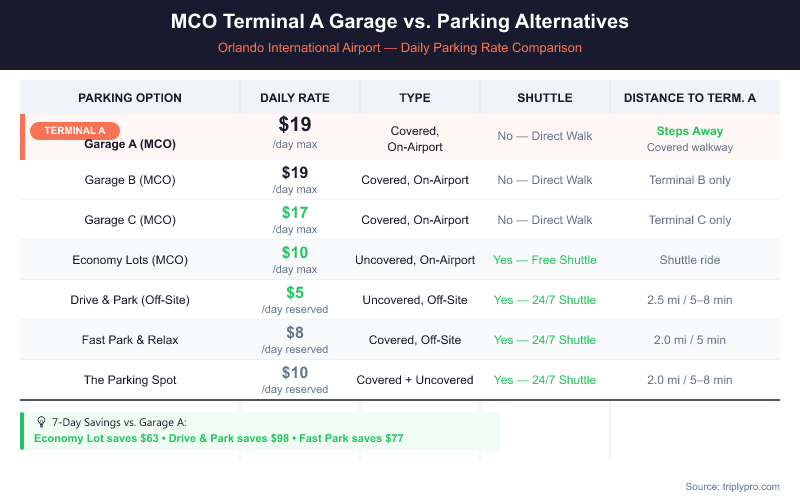Viewport: 800px width, 500px height.
Task: Click the green $17 rate for Garage C
Action: (295, 212)
